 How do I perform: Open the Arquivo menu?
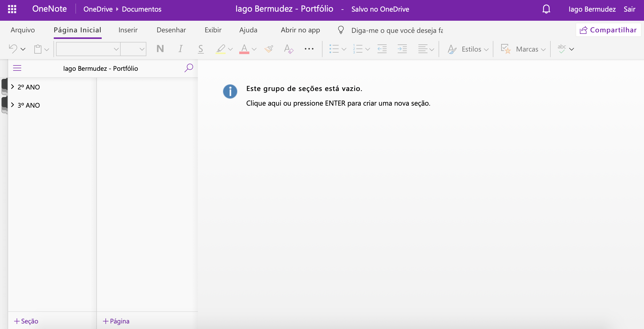click(x=23, y=30)
